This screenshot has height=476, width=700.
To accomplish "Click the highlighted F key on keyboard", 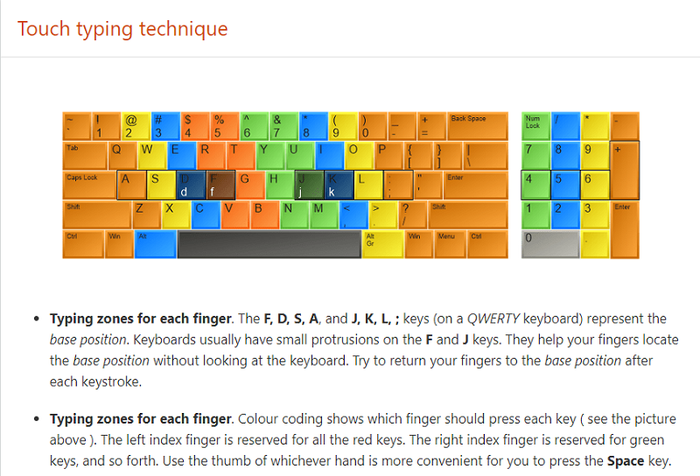I will (221, 185).
